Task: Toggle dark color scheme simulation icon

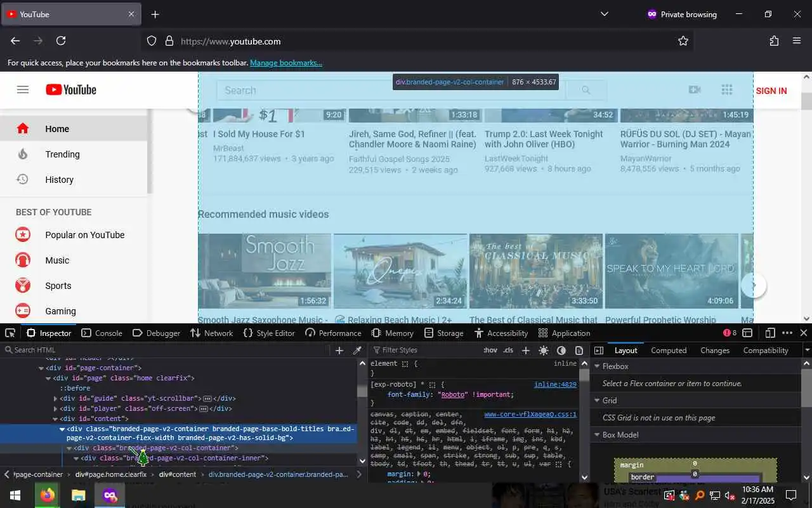Action: point(561,350)
